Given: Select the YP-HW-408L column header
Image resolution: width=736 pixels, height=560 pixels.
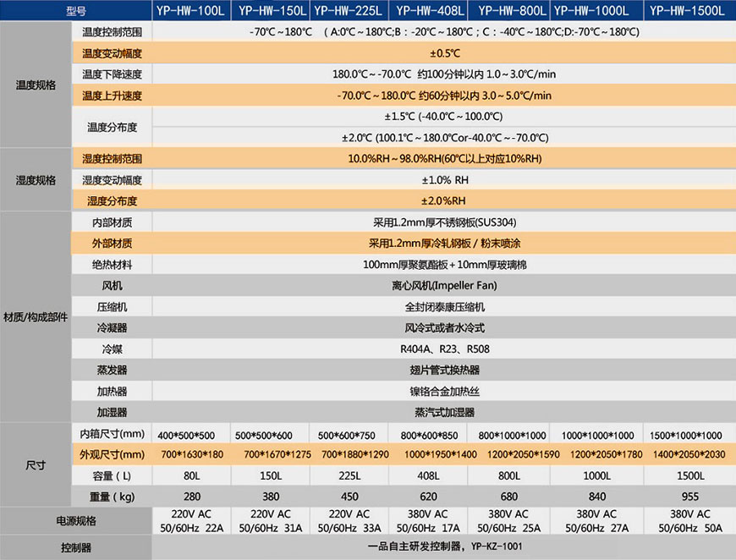Looking at the screenshot, I should point(430,11).
